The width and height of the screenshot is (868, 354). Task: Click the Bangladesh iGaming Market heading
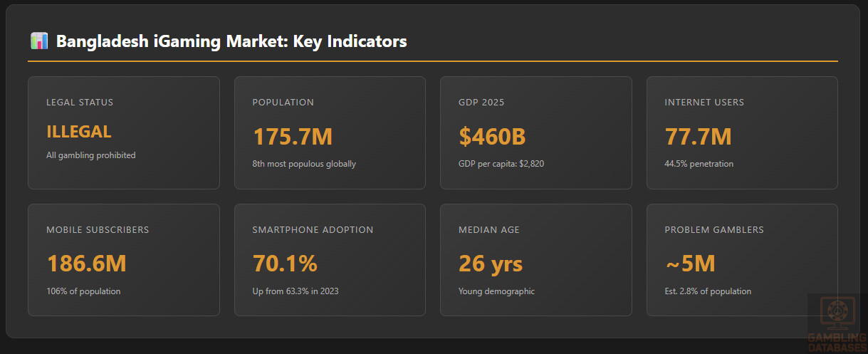(x=231, y=41)
